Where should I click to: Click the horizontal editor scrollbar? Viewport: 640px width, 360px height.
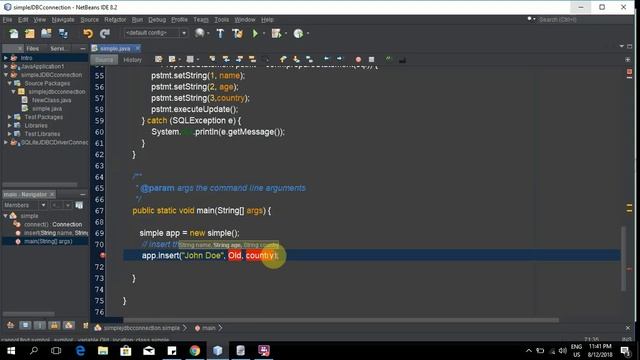[341, 320]
